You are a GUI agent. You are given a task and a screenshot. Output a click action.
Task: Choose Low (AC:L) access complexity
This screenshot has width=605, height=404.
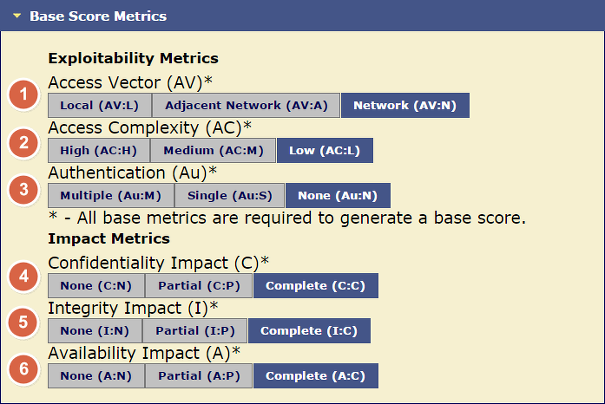click(325, 150)
